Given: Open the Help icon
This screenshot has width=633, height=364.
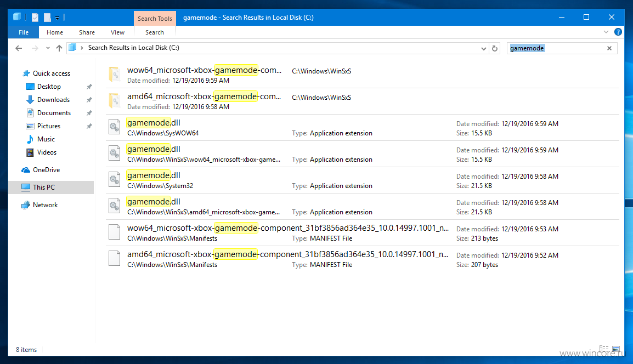Looking at the screenshot, I should pos(618,32).
